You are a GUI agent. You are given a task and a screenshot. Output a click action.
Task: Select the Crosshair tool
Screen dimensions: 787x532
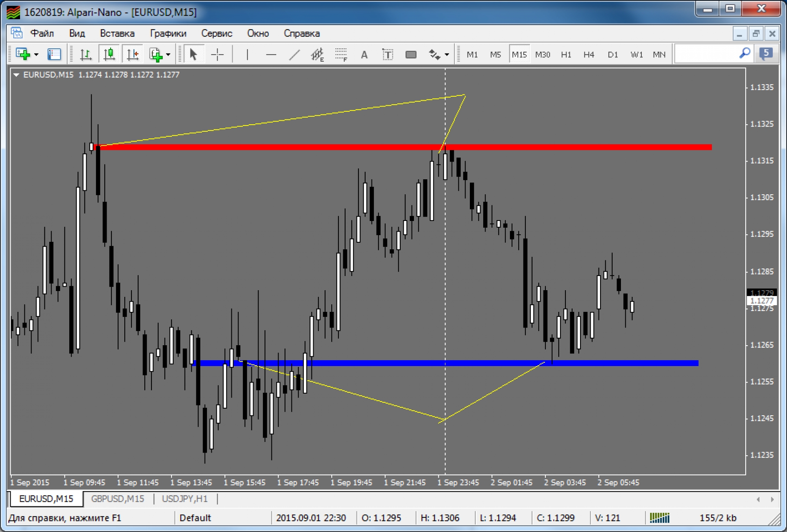[x=217, y=54]
